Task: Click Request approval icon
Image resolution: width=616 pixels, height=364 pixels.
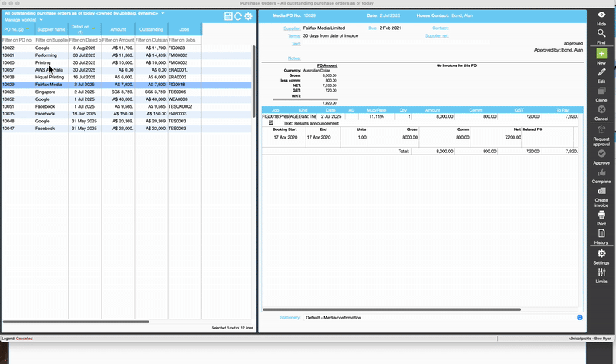Action: (601, 130)
